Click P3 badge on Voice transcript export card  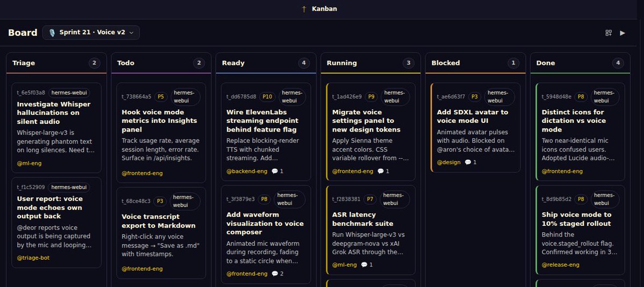tap(160, 201)
